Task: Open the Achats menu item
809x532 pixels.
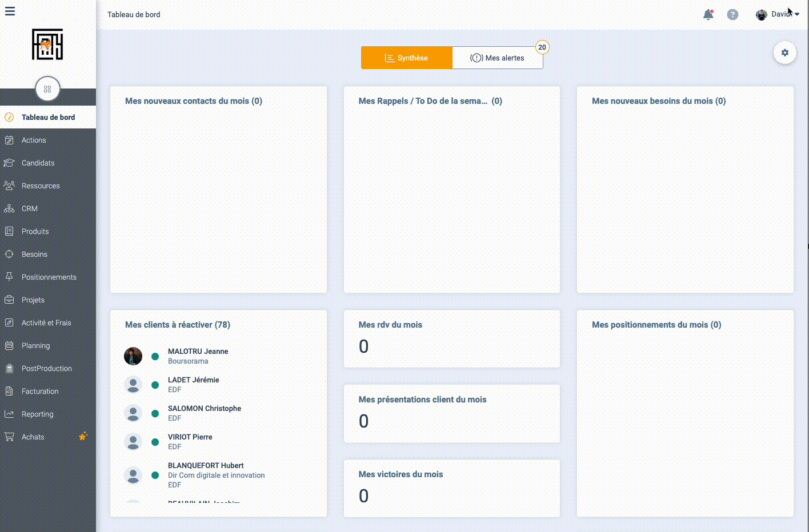Action: (x=48, y=437)
